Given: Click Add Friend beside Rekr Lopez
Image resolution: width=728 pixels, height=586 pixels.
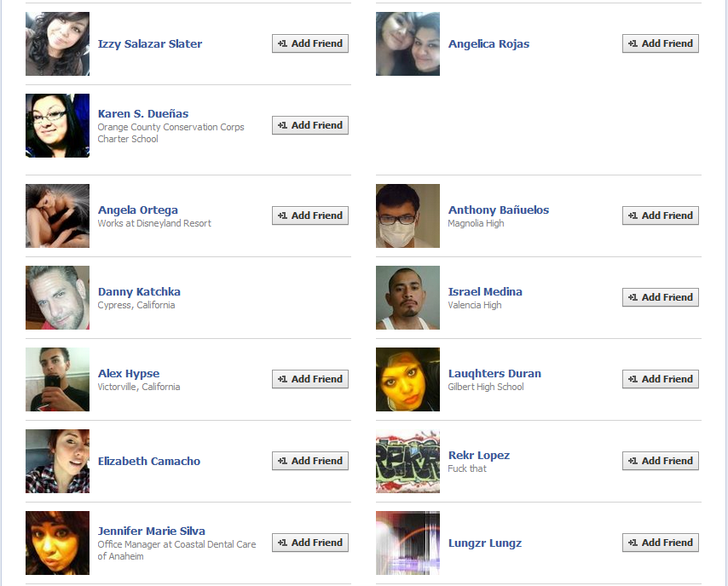Looking at the screenshot, I should point(660,461).
